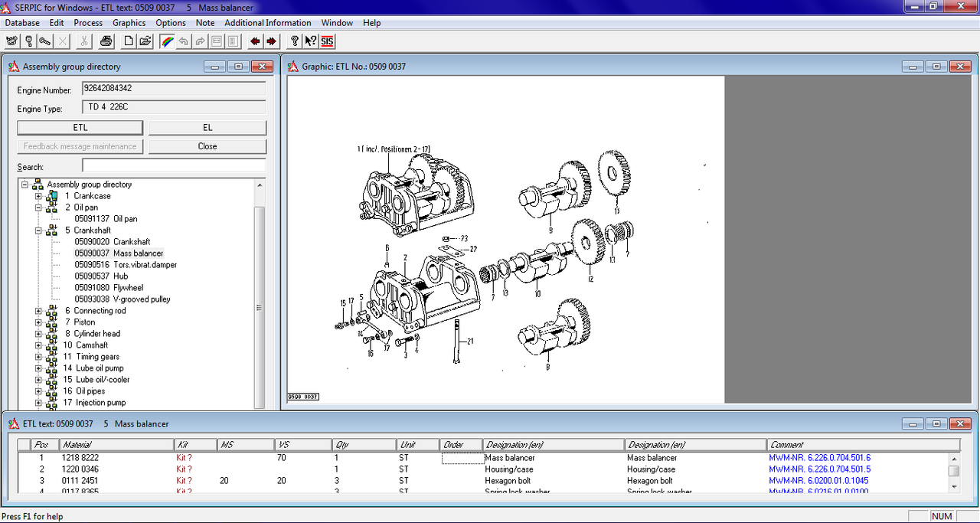
Task: Go forward with red right arrow
Action: coord(271,41)
